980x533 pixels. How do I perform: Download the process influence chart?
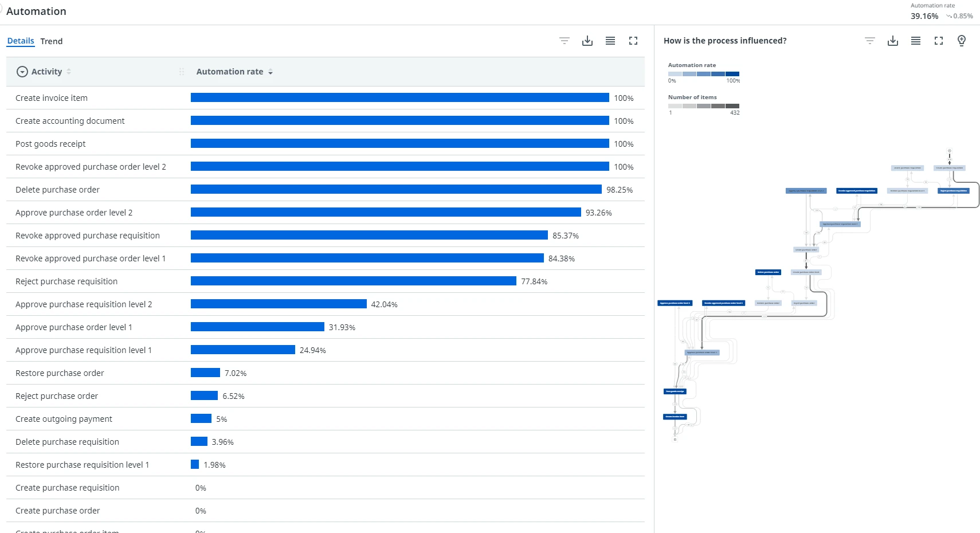click(893, 41)
